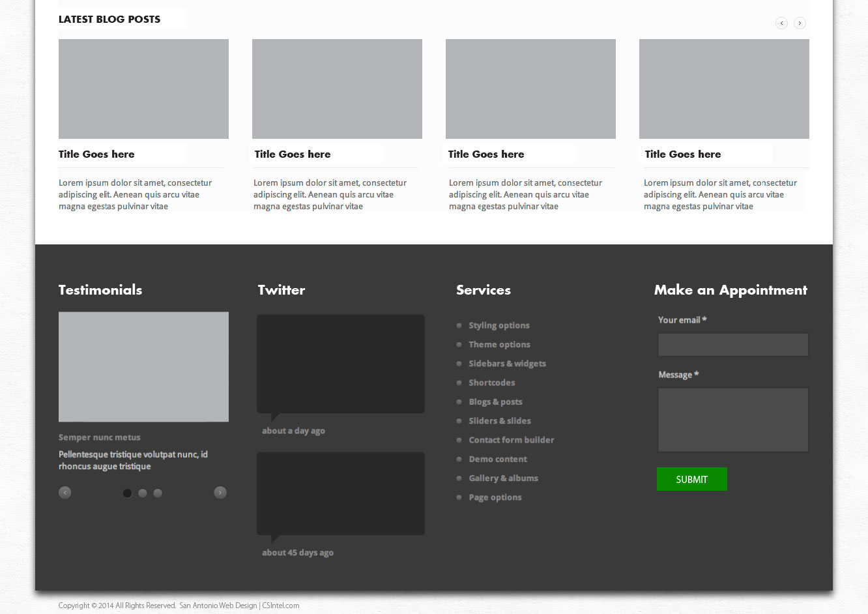Screen dimensions: 868x614
Task: Open Contact form builder link
Action: (x=511, y=440)
